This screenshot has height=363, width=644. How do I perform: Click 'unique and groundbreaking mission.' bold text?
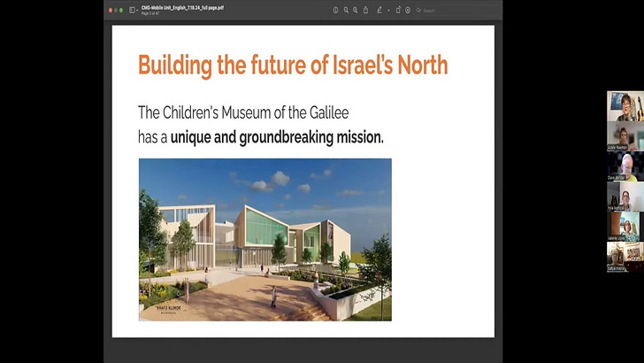coord(277,137)
